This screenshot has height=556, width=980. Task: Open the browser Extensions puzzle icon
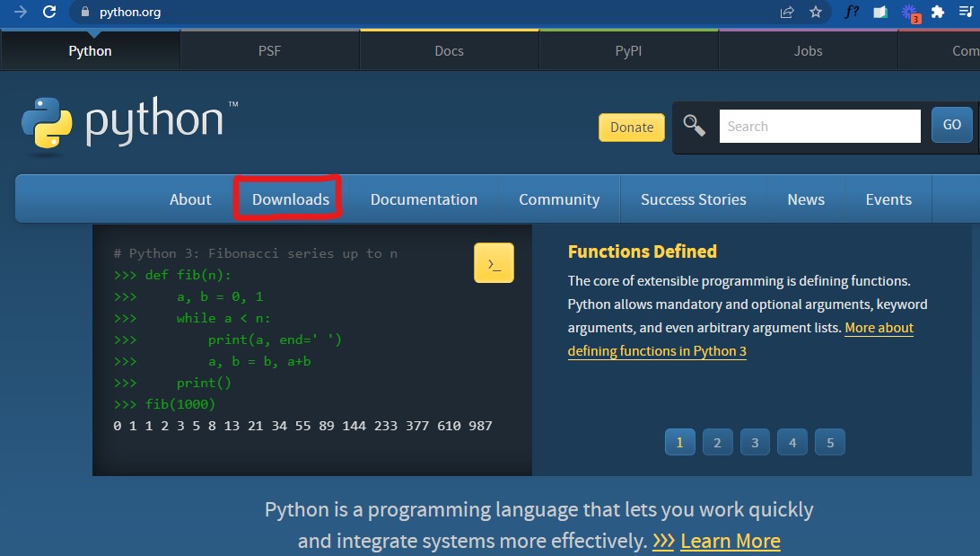coord(938,13)
